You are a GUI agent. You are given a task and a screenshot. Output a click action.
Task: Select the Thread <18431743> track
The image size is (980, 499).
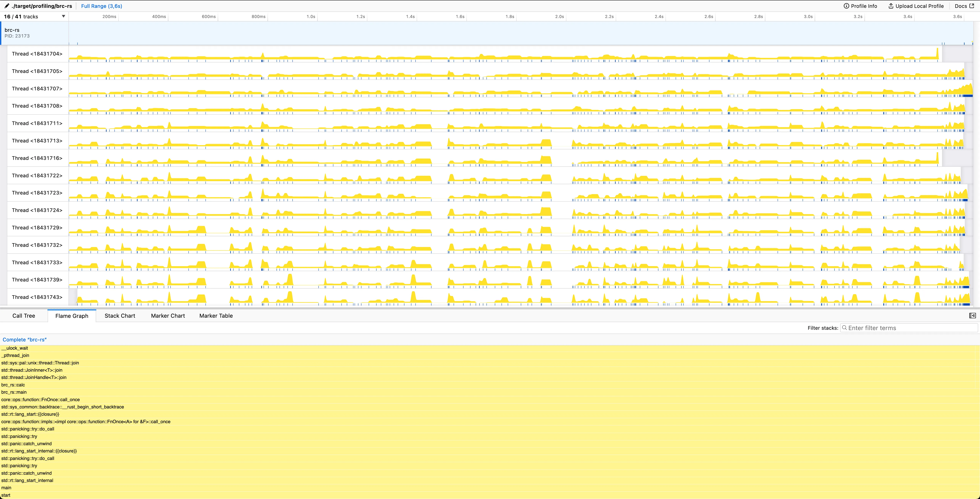[37, 297]
